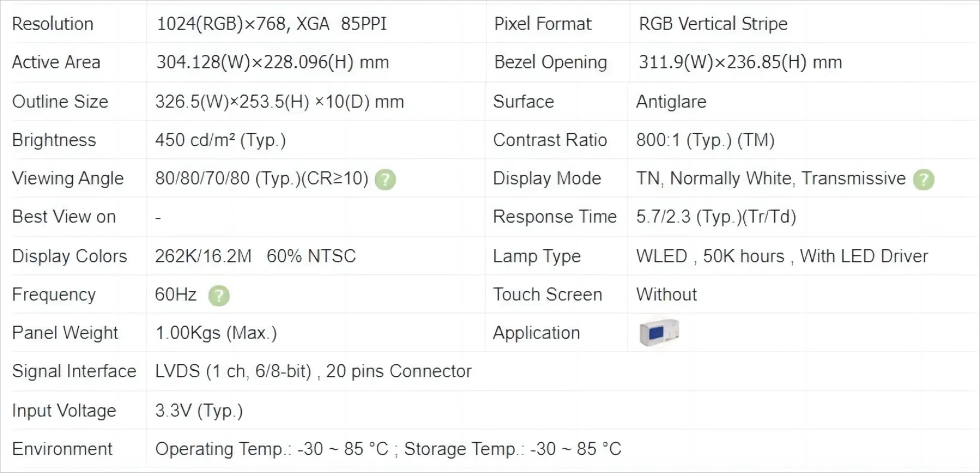Open the help icon beside 60Hz frequency
This screenshot has height=473, width=980.
(x=219, y=295)
